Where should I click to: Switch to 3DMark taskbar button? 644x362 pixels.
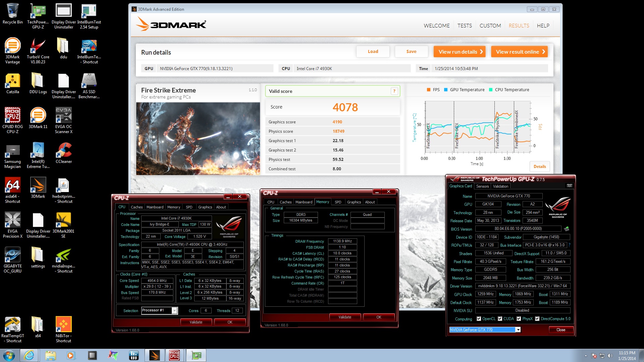click(154, 355)
